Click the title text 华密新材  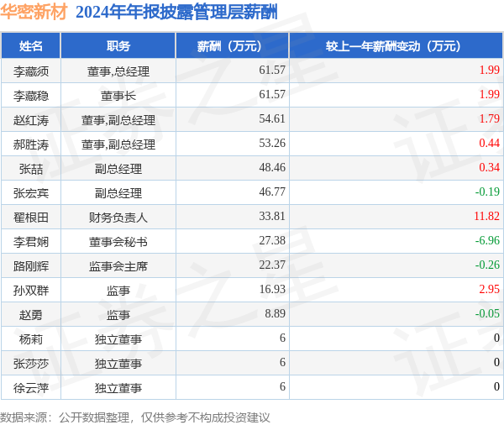[x=34, y=13]
